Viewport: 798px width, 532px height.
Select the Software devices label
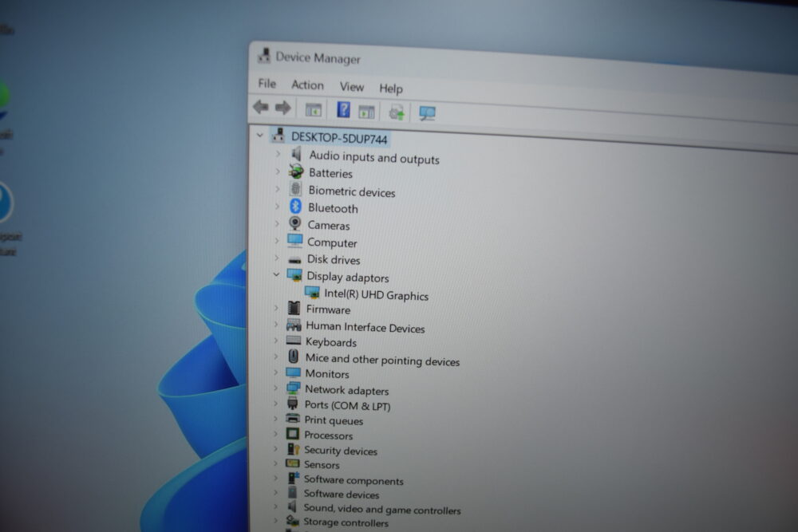click(342, 494)
